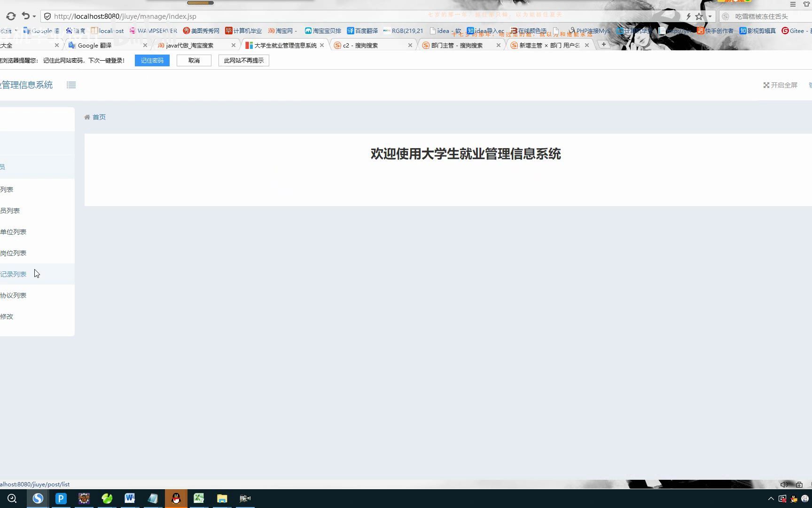
Task: Open the PHP连接MySQL bookmark
Action: click(591, 31)
